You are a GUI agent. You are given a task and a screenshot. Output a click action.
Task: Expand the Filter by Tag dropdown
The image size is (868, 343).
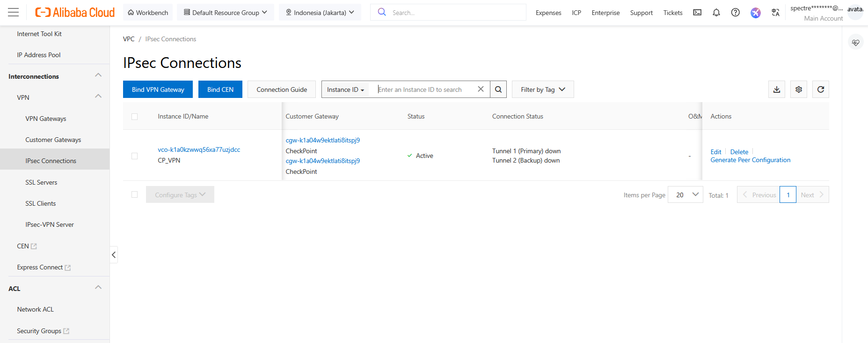pos(542,89)
